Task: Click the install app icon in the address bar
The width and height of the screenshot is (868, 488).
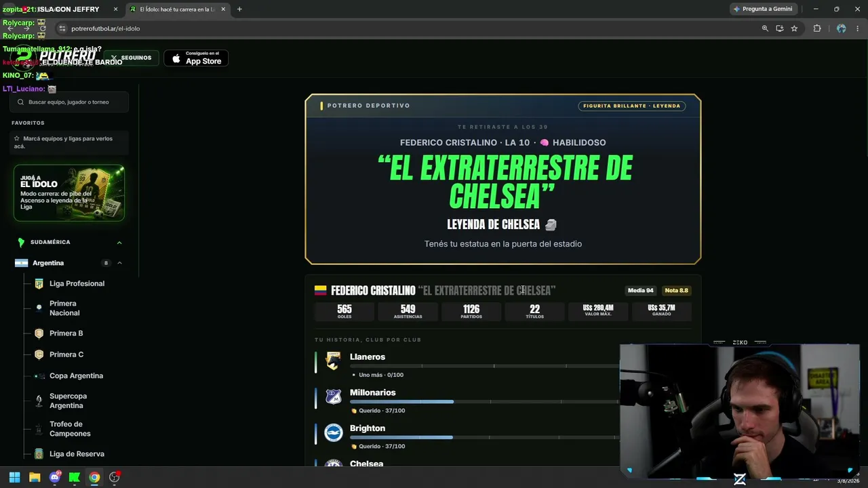Action: (x=780, y=28)
